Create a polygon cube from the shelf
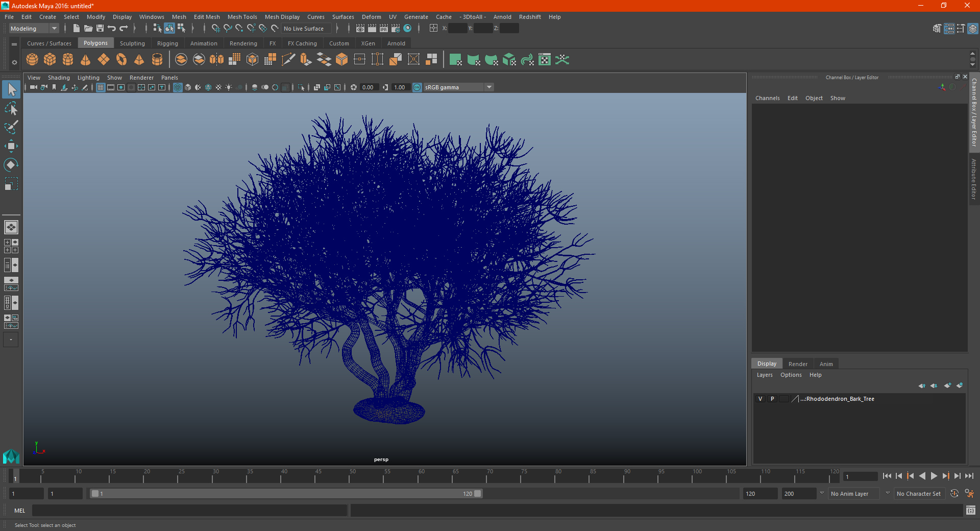Viewport: 980px width, 531px height. click(50, 60)
